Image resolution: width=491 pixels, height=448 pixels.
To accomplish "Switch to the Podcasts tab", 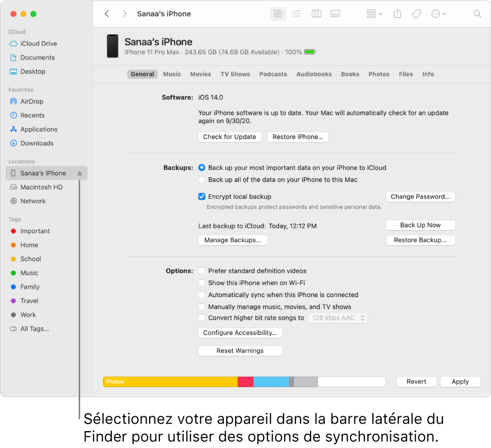I will (x=273, y=74).
